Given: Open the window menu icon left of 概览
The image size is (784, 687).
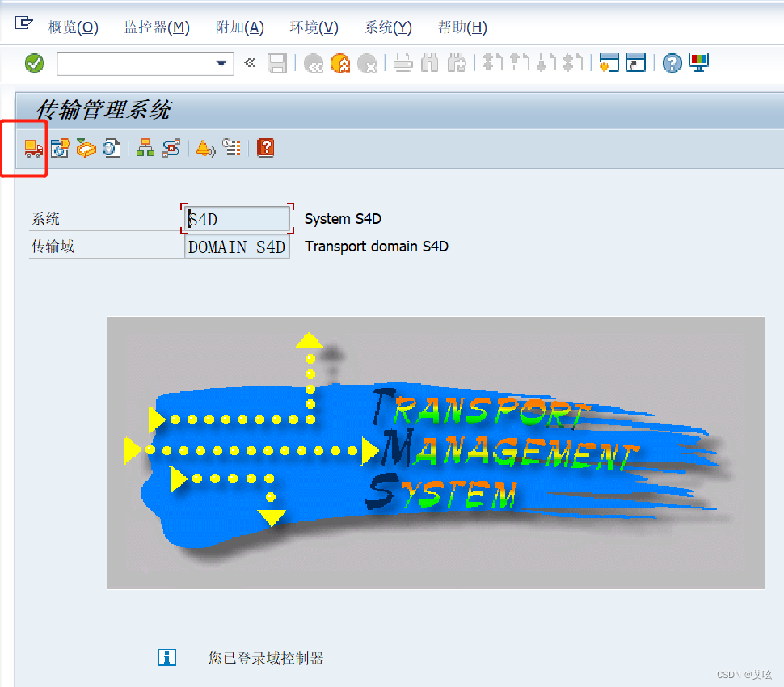Looking at the screenshot, I should pyautogui.click(x=23, y=23).
